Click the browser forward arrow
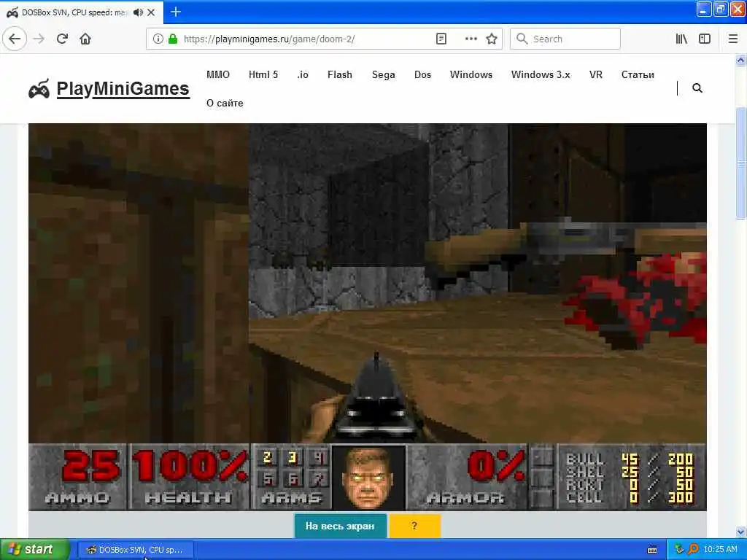The width and height of the screenshot is (747, 560). tap(39, 39)
